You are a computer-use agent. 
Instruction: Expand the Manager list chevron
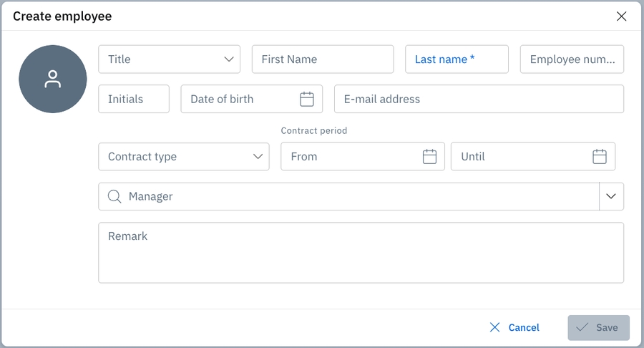[x=611, y=197]
